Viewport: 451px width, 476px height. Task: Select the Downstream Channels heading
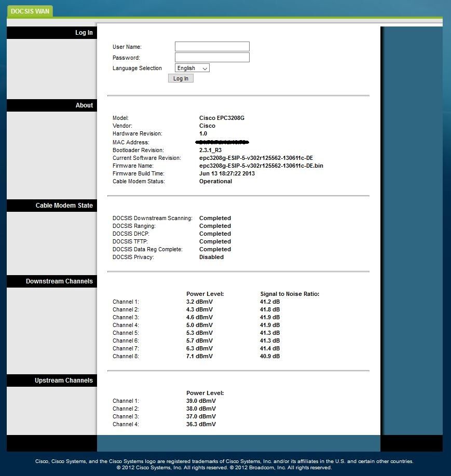pyautogui.click(x=52, y=281)
